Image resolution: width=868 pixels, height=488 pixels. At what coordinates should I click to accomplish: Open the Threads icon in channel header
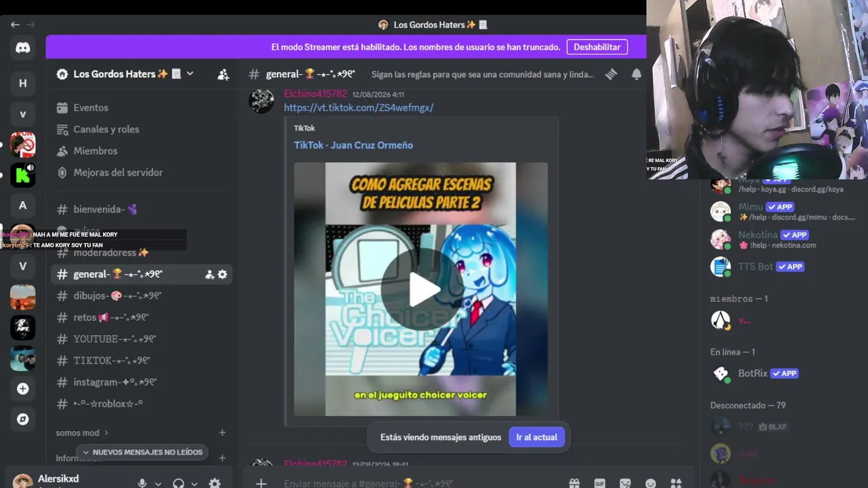pyautogui.click(x=611, y=75)
